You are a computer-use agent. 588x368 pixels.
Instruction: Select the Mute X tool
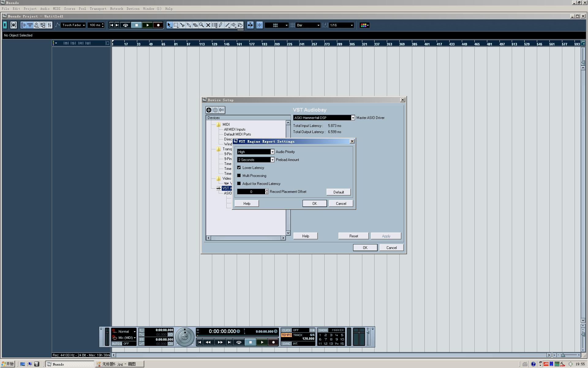coord(208,25)
